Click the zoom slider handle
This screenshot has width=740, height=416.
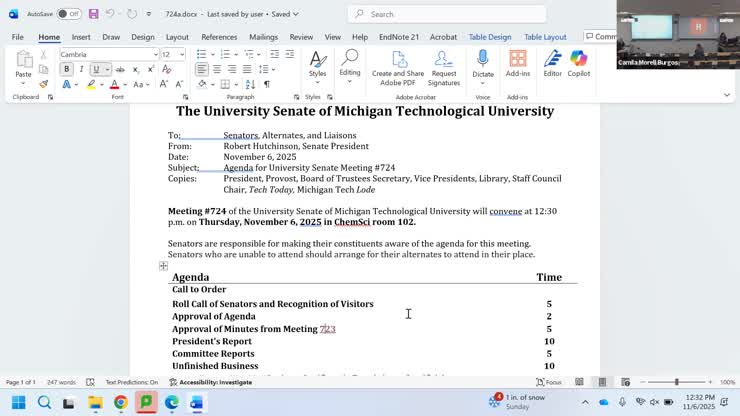pyautogui.click(x=677, y=382)
